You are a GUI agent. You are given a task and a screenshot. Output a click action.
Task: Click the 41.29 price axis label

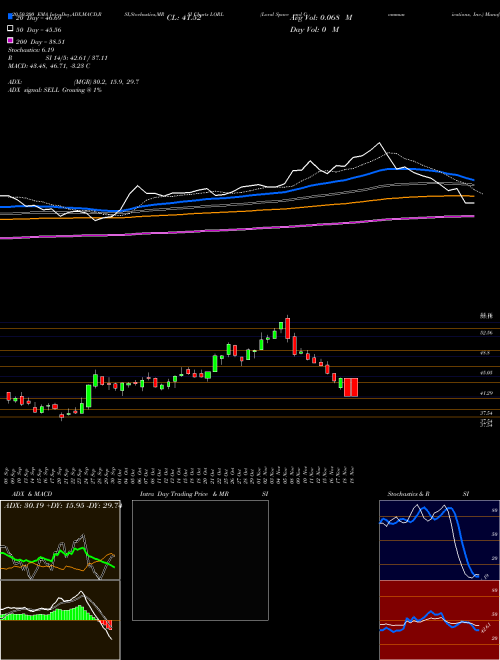pos(486,393)
